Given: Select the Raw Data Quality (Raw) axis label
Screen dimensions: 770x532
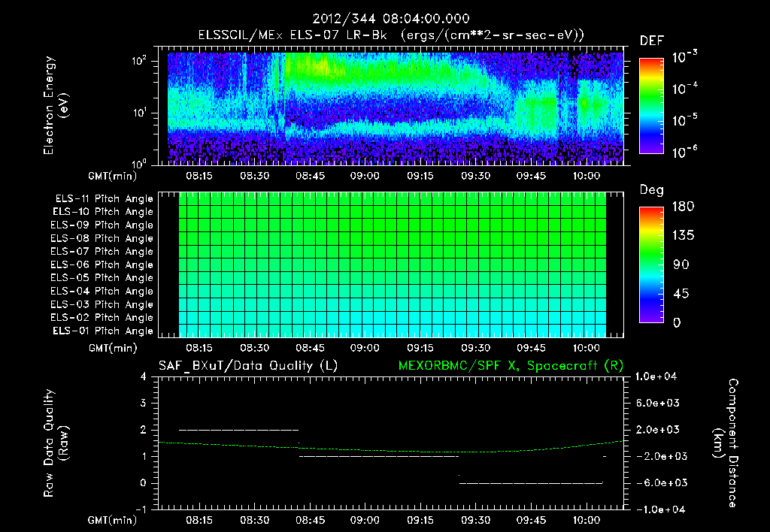Looking at the screenshot, I should pos(56,443).
